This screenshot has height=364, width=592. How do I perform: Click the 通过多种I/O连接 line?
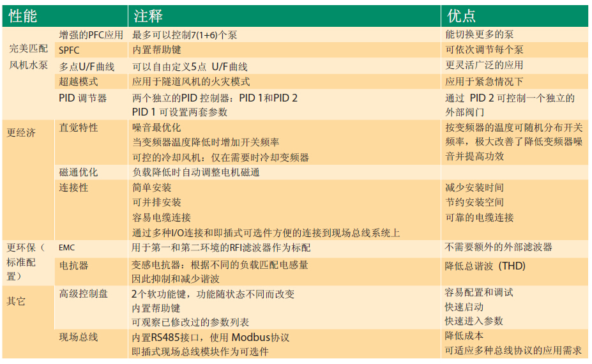266,233
